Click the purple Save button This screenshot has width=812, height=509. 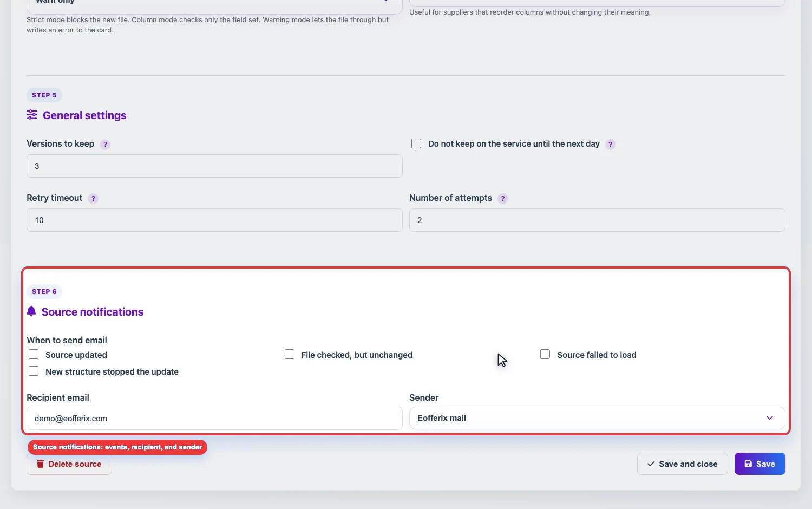(x=759, y=464)
